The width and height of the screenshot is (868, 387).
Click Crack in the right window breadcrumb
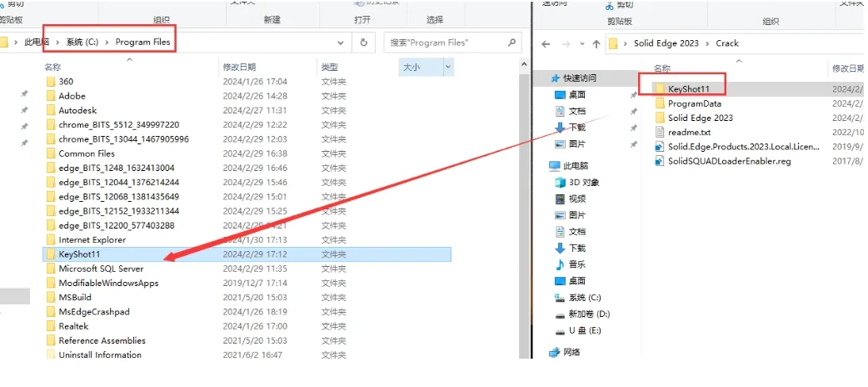tap(727, 43)
